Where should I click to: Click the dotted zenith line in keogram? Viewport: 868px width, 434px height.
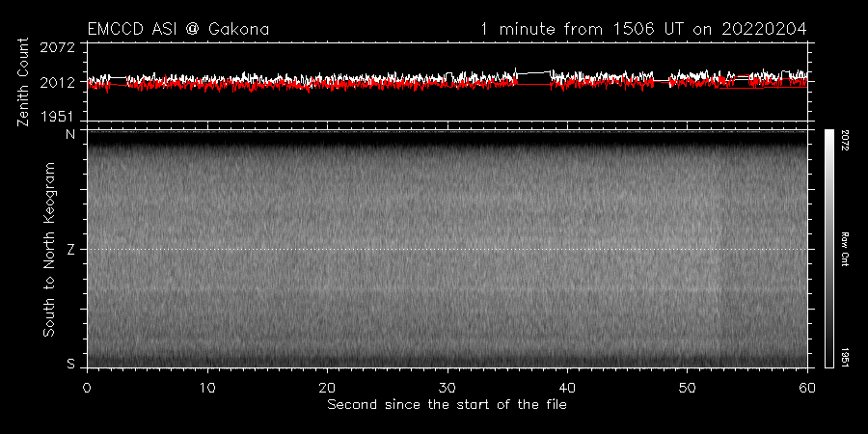click(447, 249)
